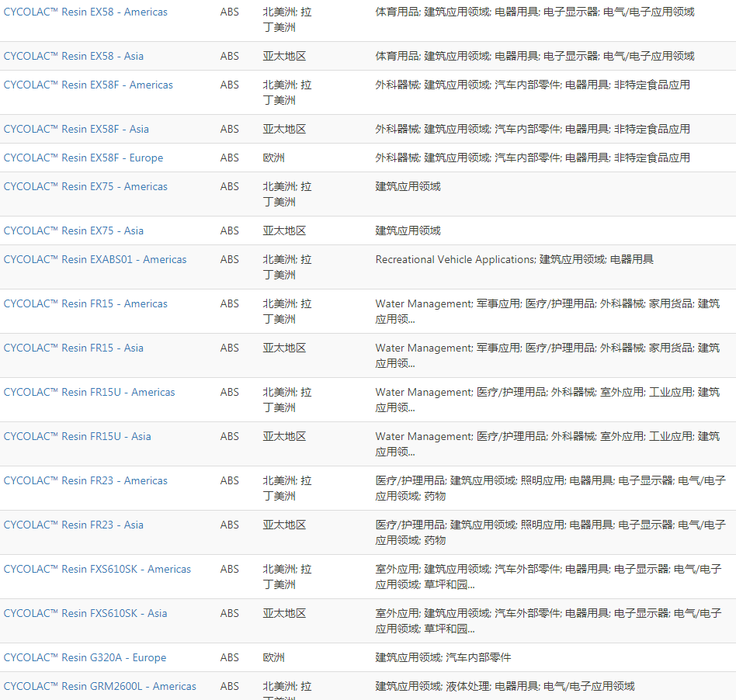Click 欧洲 in EX58F - Europe row
Image resolution: width=736 pixels, height=700 pixels.
pos(273,158)
